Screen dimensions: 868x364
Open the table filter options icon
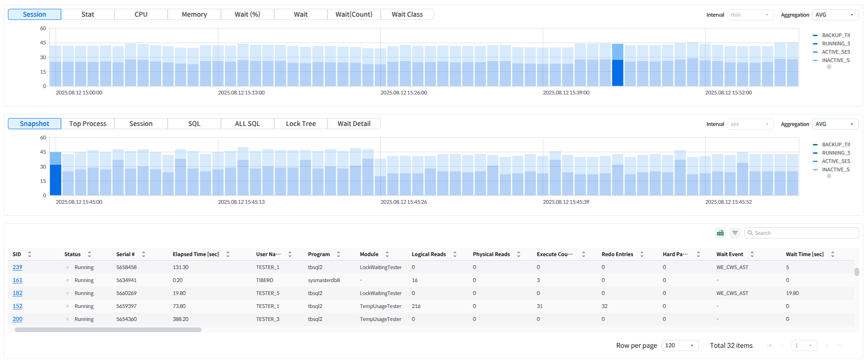[735, 233]
